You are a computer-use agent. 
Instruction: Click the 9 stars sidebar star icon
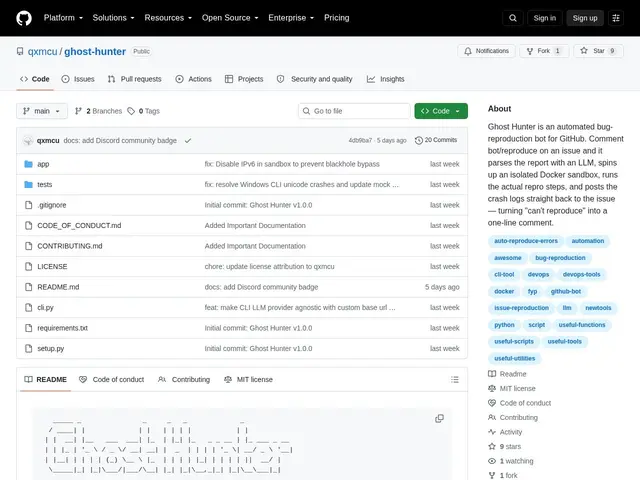click(492, 447)
